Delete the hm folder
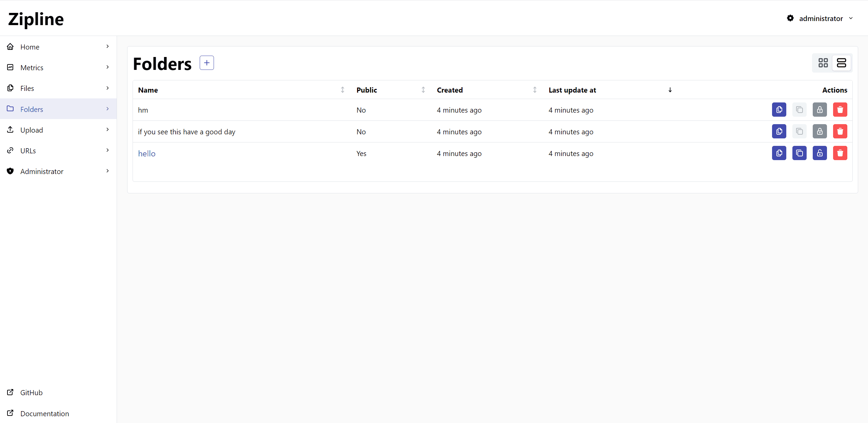Viewport: 868px width, 423px height. click(x=840, y=110)
